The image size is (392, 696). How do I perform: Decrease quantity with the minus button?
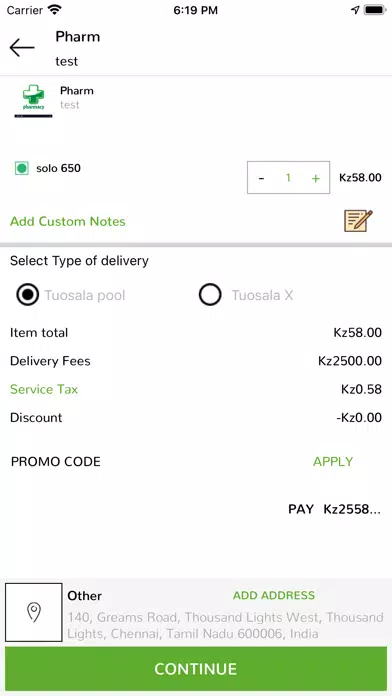pyautogui.click(x=261, y=178)
